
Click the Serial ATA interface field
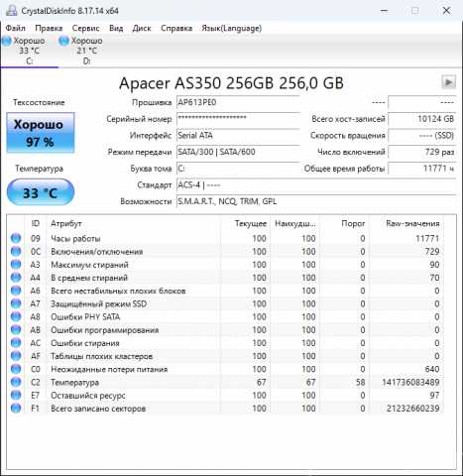point(238,136)
